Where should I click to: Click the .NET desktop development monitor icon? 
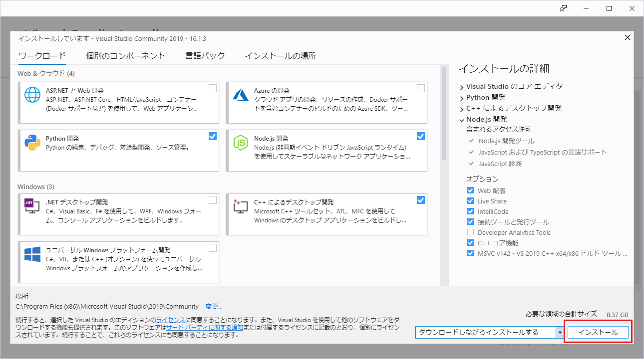32,206
